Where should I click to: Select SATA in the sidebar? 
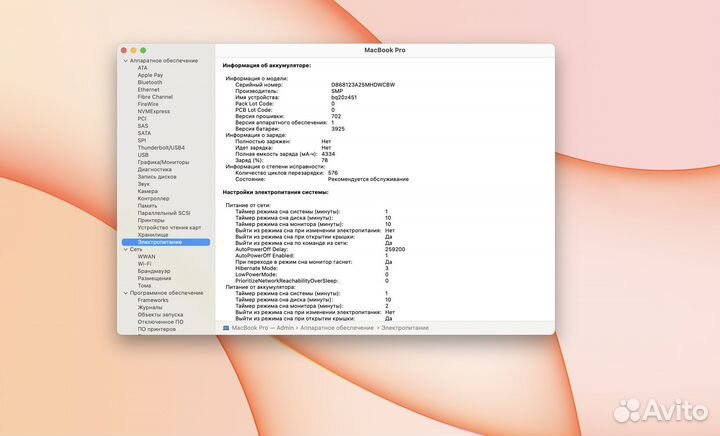pyautogui.click(x=144, y=133)
